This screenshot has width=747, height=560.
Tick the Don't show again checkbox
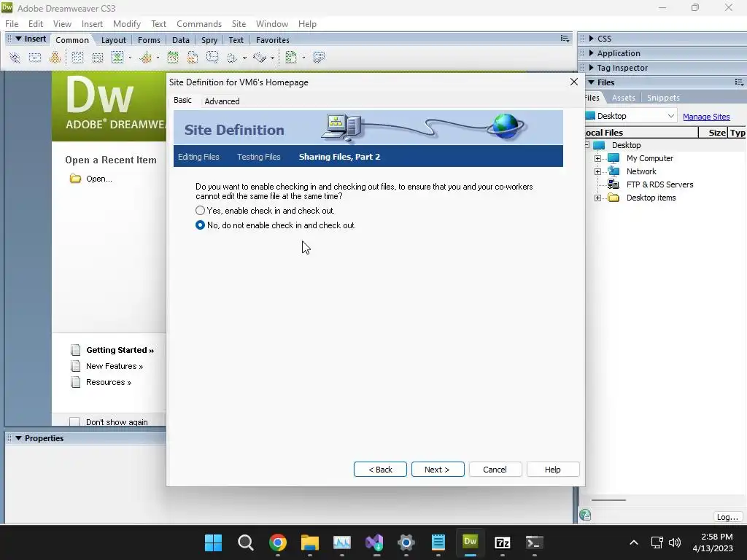pos(74,422)
